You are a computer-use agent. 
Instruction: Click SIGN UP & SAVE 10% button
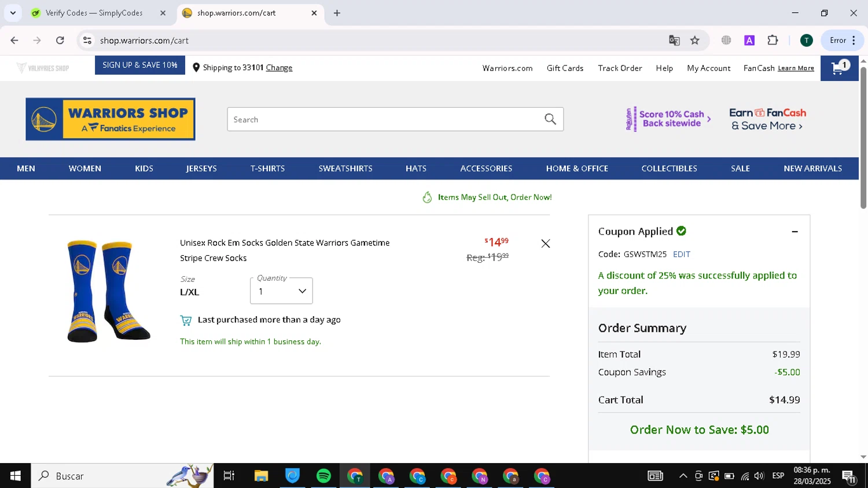[x=140, y=65]
